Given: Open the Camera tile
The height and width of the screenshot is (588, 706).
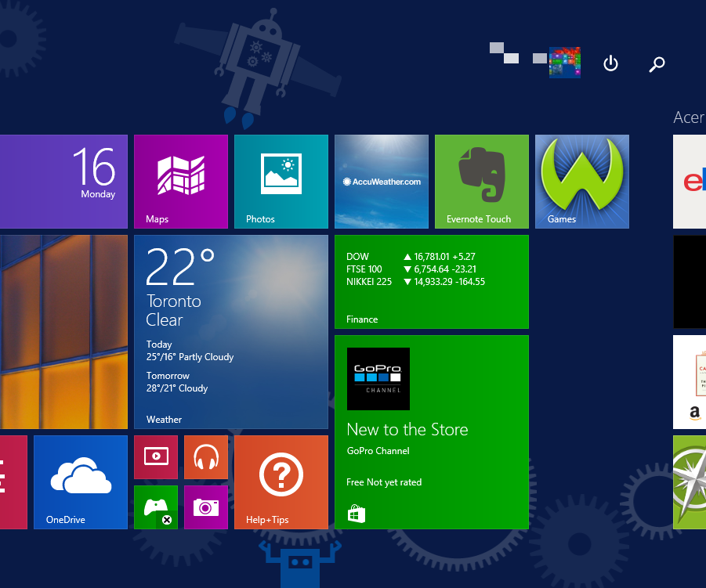Looking at the screenshot, I should 206,507.
